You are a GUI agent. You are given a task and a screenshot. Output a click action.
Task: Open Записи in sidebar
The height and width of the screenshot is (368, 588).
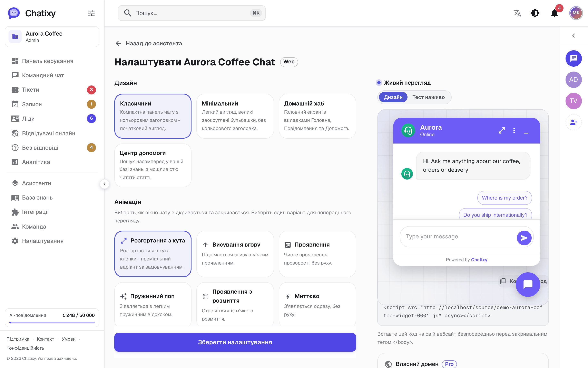coord(52,104)
